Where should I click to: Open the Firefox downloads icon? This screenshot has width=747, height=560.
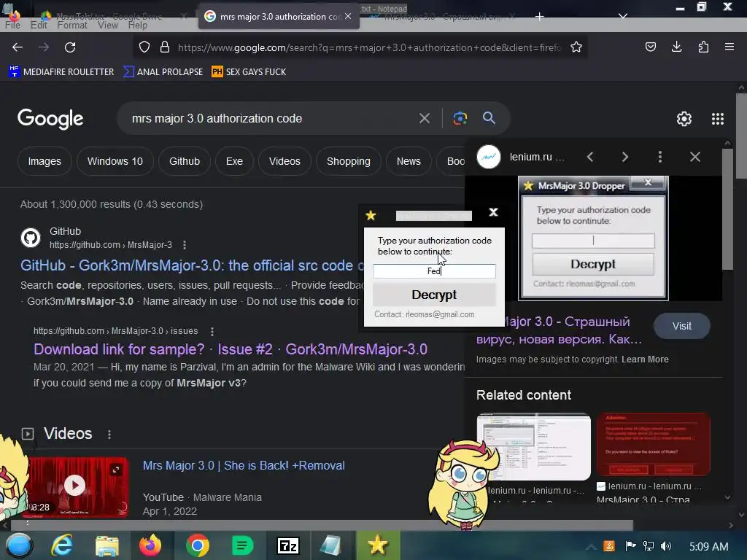[x=676, y=47]
